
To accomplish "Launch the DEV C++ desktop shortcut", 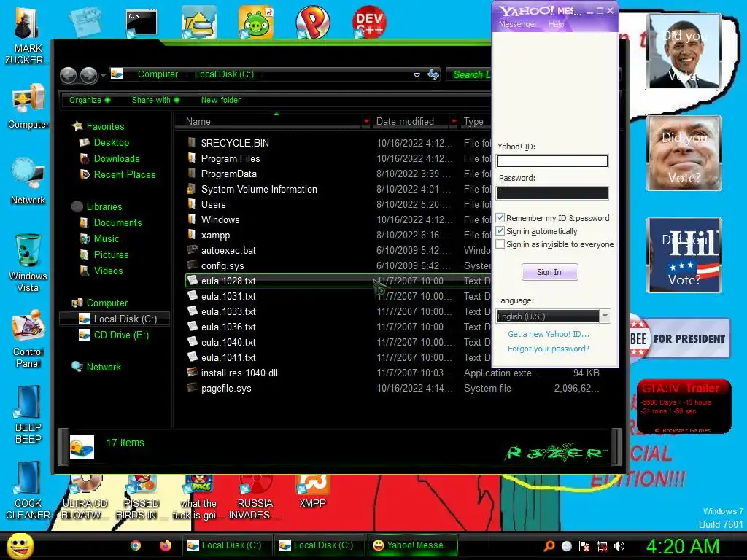I will coord(369,22).
